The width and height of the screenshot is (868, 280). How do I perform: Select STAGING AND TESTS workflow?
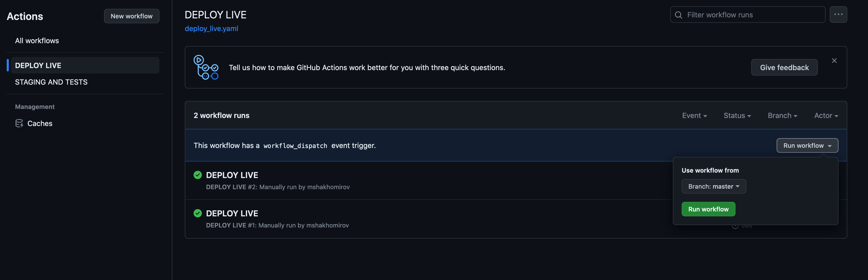point(51,82)
